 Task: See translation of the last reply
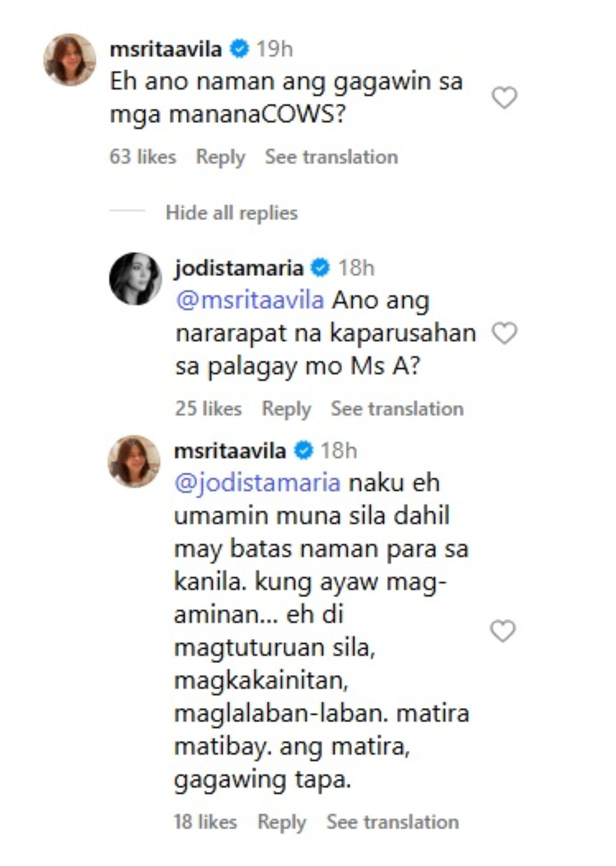point(393,822)
